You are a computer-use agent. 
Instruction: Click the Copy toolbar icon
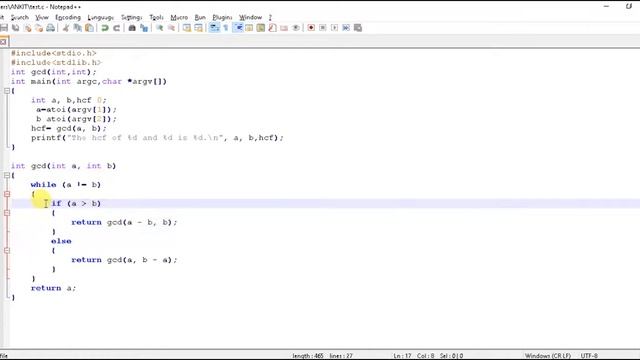(77, 28)
